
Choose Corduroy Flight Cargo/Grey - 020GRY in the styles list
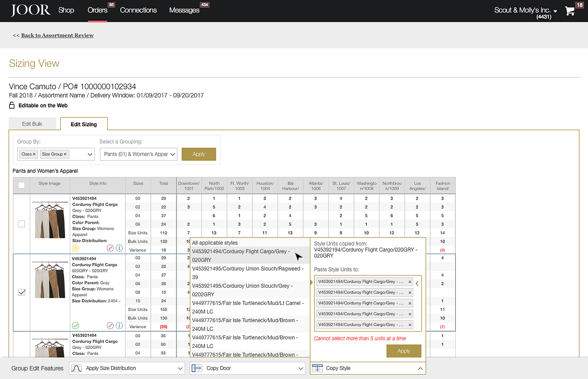[x=249, y=255]
